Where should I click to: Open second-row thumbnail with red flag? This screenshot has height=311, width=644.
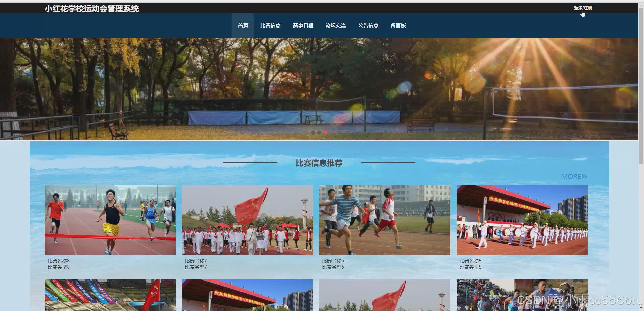[384, 295]
